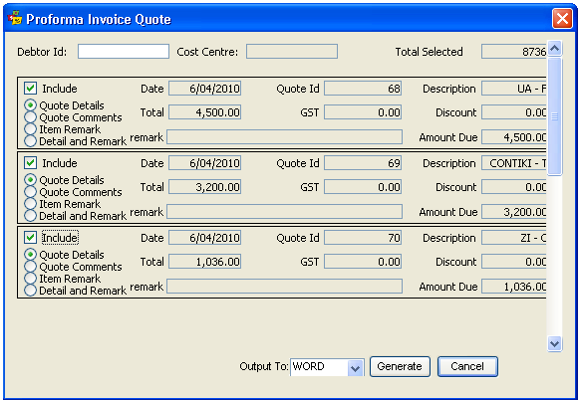The height and width of the screenshot is (401, 580).
Task: Click the Discount field of quote 68
Action: point(514,112)
